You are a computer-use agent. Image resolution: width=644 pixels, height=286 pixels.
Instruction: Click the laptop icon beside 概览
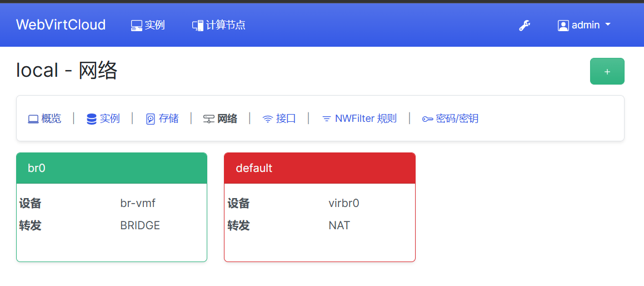click(x=33, y=119)
